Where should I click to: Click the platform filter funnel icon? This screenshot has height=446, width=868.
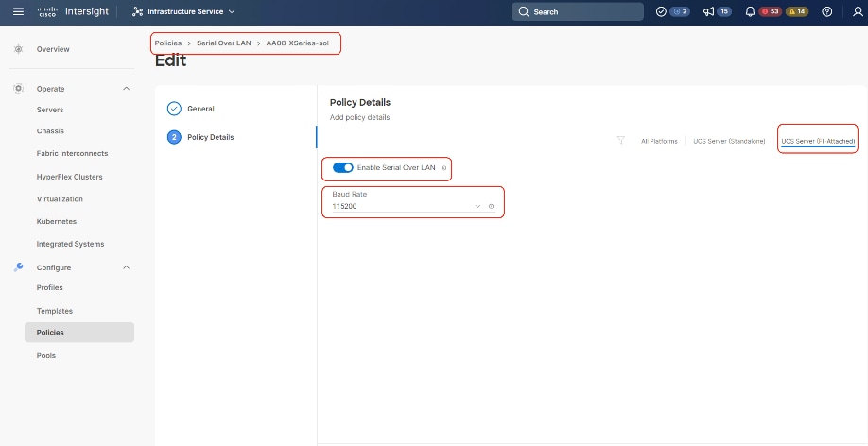[x=621, y=141]
